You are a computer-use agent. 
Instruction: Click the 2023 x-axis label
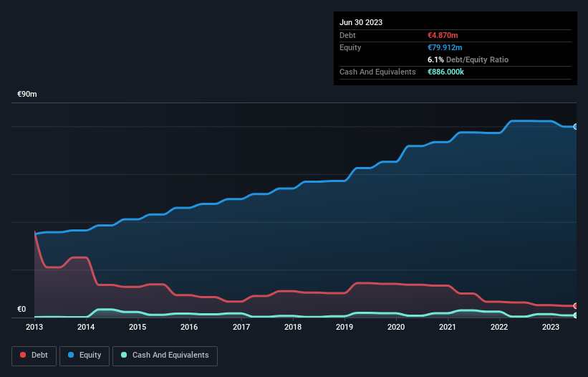551,327
